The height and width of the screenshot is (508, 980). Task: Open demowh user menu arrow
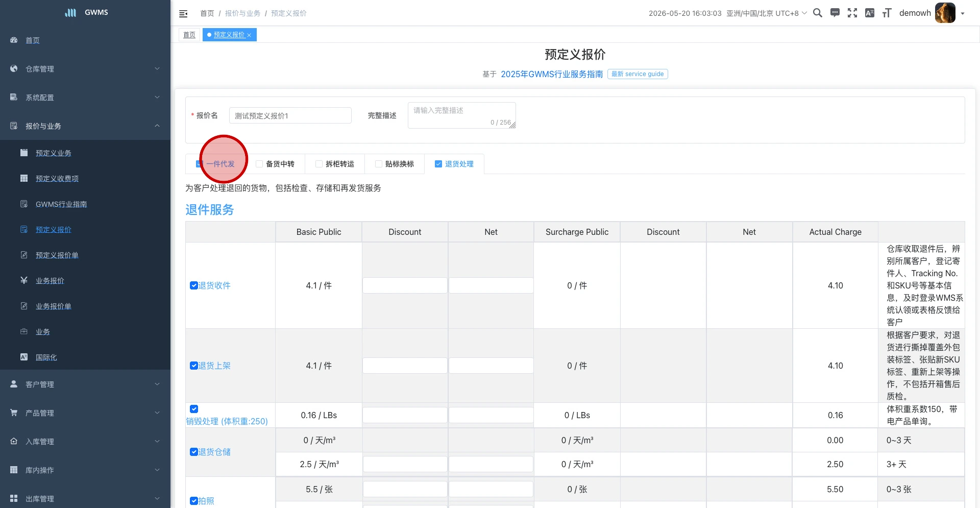point(963,14)
